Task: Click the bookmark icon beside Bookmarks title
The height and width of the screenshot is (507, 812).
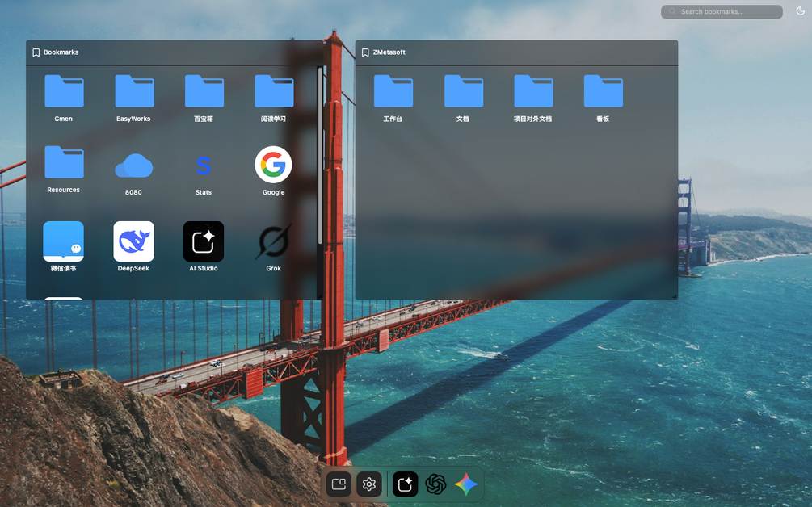Action: coord(36,52)
